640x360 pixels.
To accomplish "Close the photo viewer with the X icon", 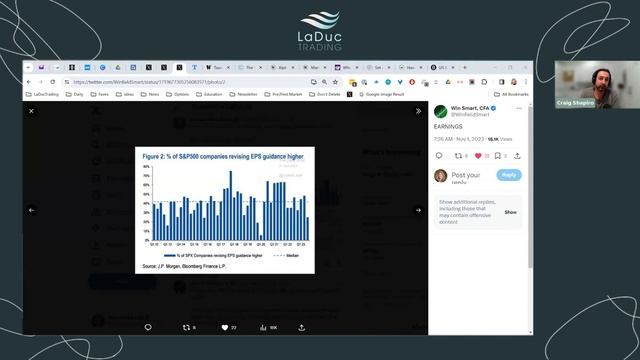I will 31,111.
